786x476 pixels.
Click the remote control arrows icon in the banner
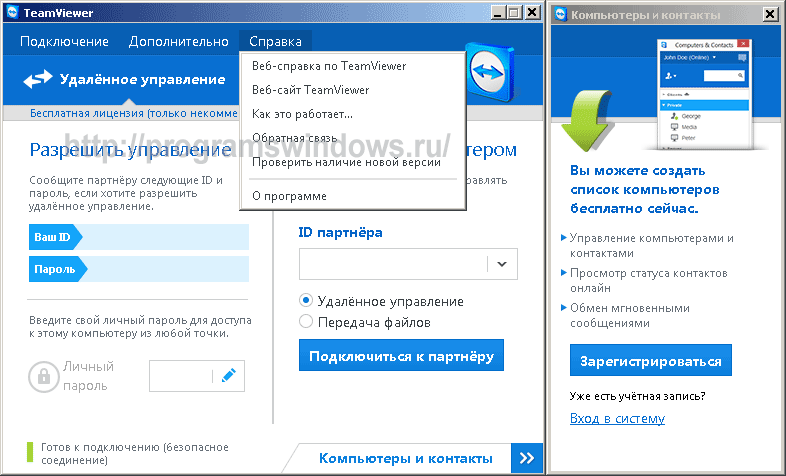(38, 79)
